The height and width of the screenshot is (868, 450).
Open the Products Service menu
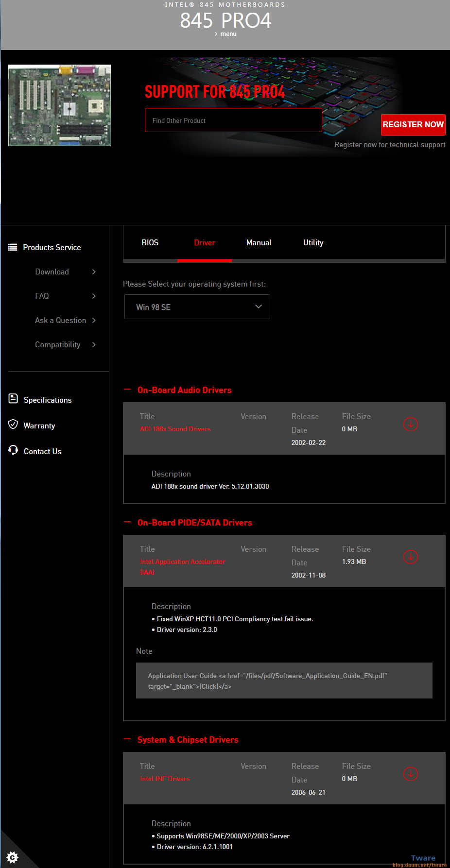pos(52,247)
